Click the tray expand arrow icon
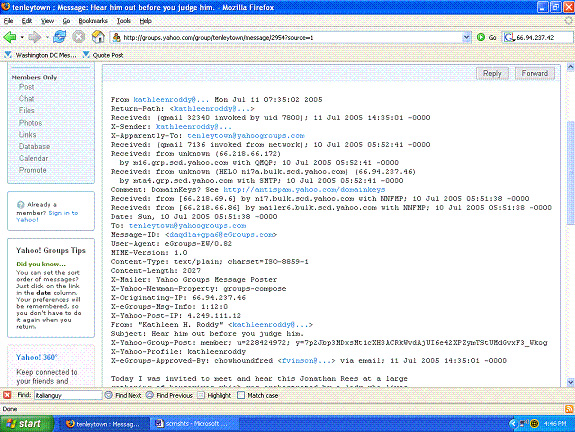The height and width of the screenshot is (432, 575). tap(513, 424)
